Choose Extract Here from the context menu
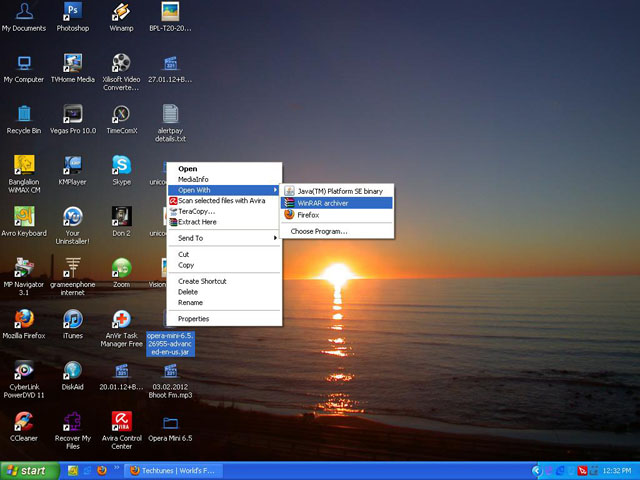Viewport: 640px width, 480px height. pyautogui.click(x=197, y=222)
